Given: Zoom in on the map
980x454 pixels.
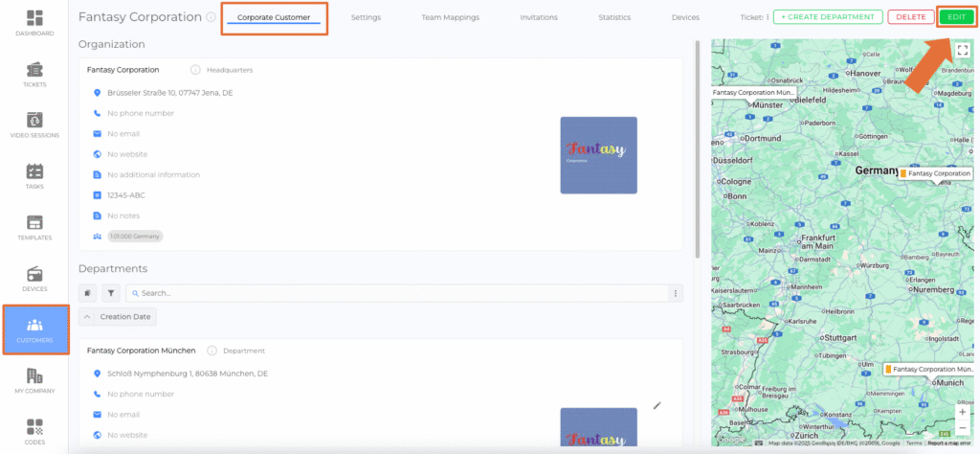Looking at the screenshot, I should [x=962, y=412].
